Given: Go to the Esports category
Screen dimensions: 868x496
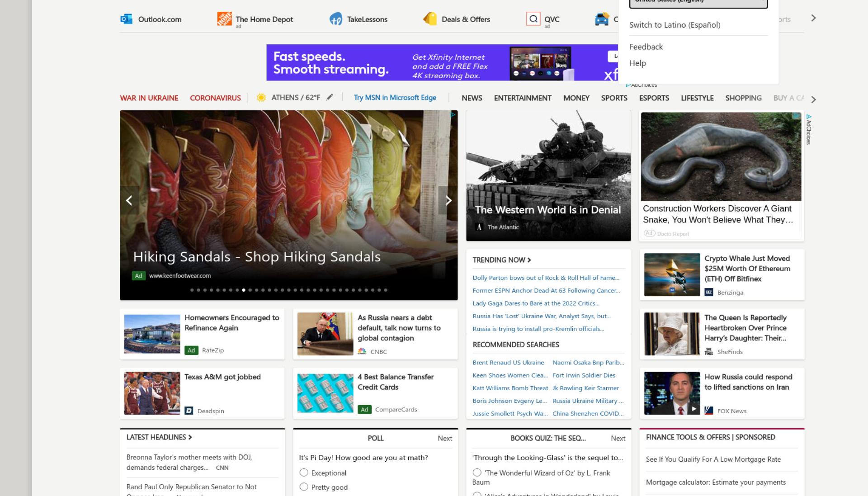Looking at the screenshot, I should [x=654, y=98].
